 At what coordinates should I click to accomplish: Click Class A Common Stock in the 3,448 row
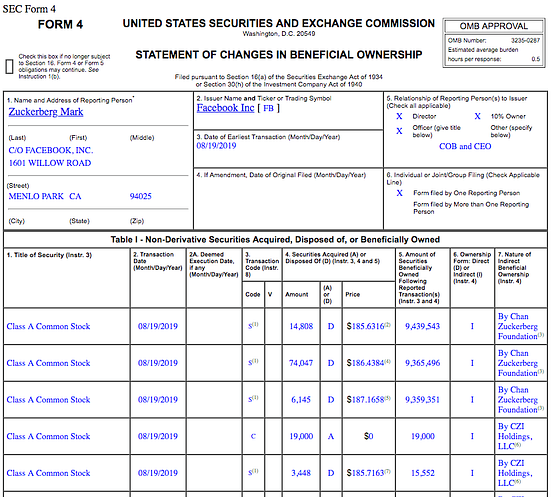pyautogui.click(x=48, y=473)
